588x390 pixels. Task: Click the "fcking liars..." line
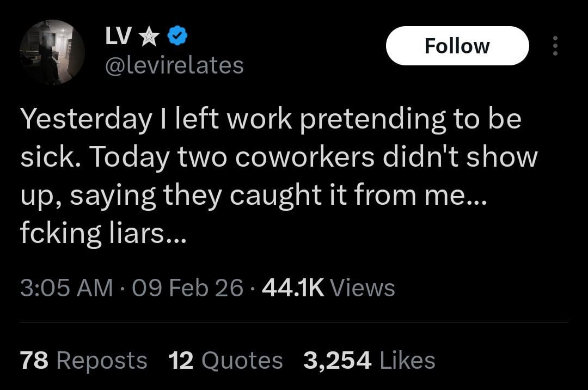click(x=103, y=233)
